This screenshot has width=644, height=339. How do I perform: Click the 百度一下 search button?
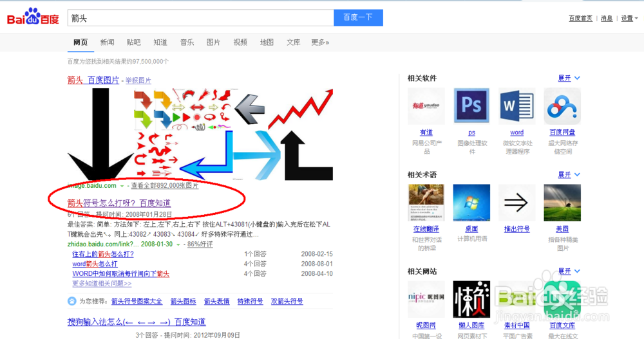(358, 17)
